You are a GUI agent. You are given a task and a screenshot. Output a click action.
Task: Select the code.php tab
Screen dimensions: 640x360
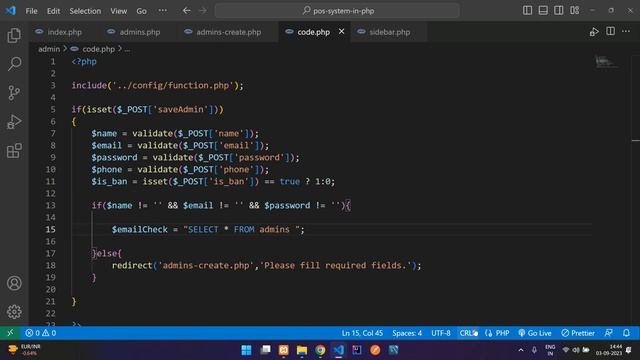pos(313,32)
